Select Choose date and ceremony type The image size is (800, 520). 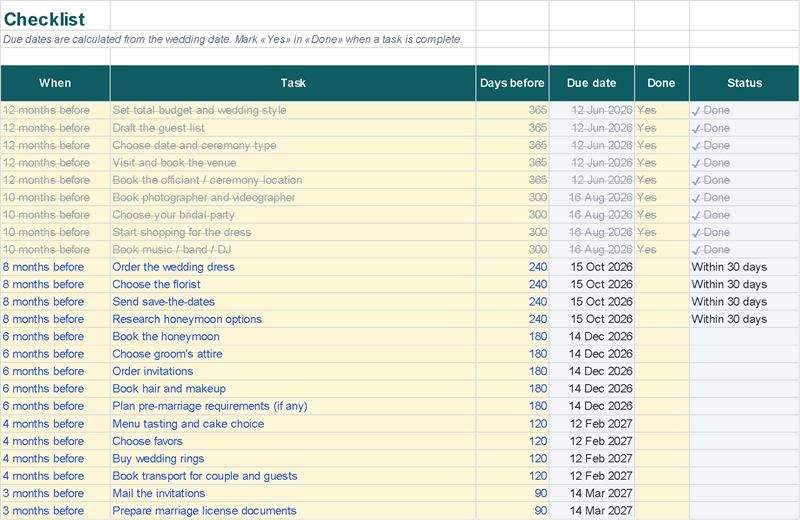click(x=293, y=145)
